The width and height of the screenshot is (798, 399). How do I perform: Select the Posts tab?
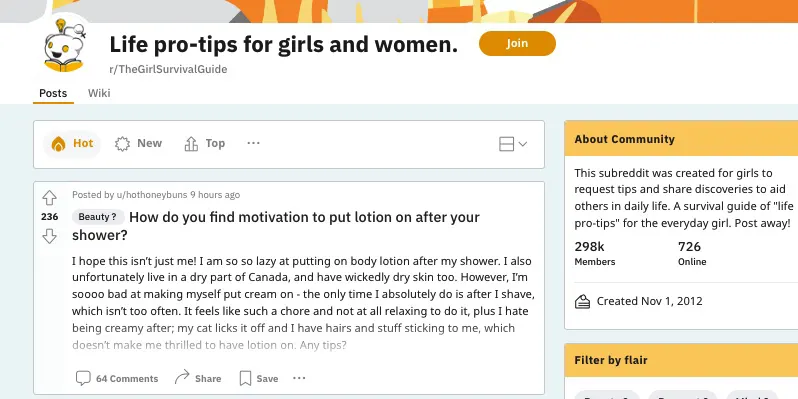53,93
